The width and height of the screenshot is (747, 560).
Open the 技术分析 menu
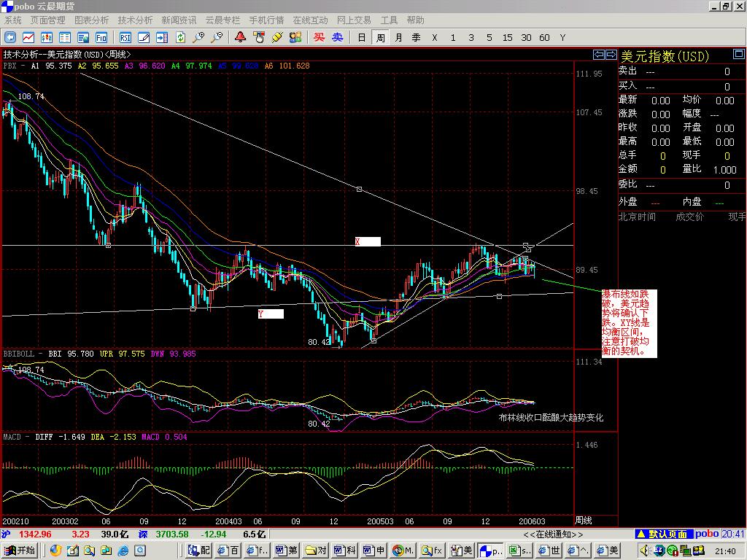coord(135,20)
